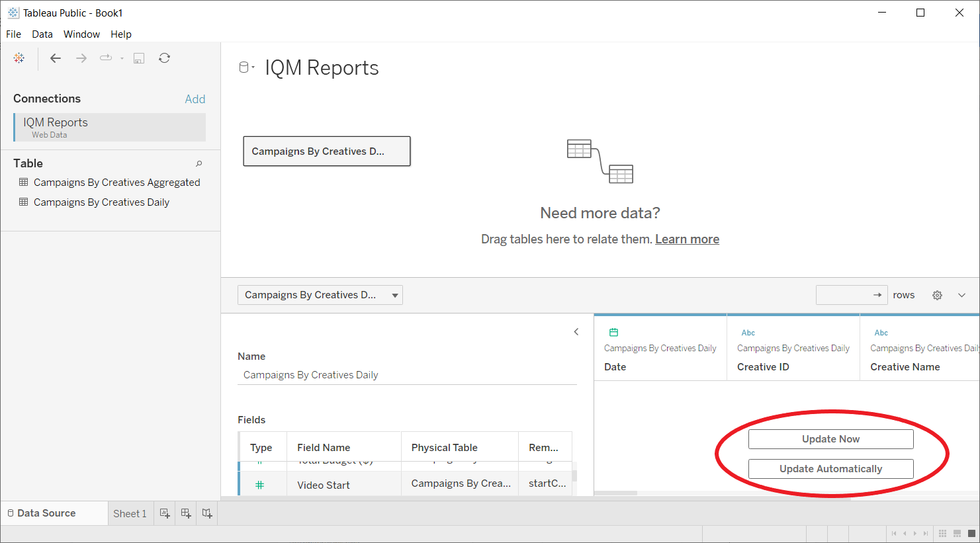Click the Update Automatically button

pos(830,469)
